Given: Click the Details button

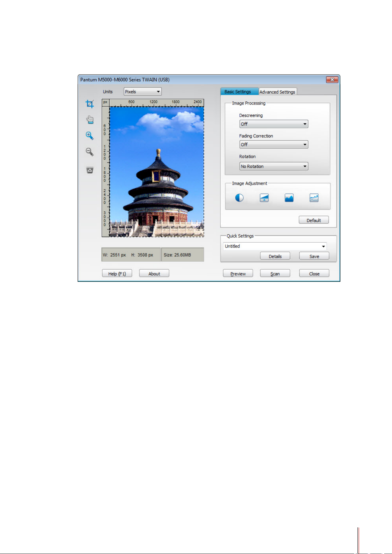Looking at the screenshot, I should click(x=275, y=256).
